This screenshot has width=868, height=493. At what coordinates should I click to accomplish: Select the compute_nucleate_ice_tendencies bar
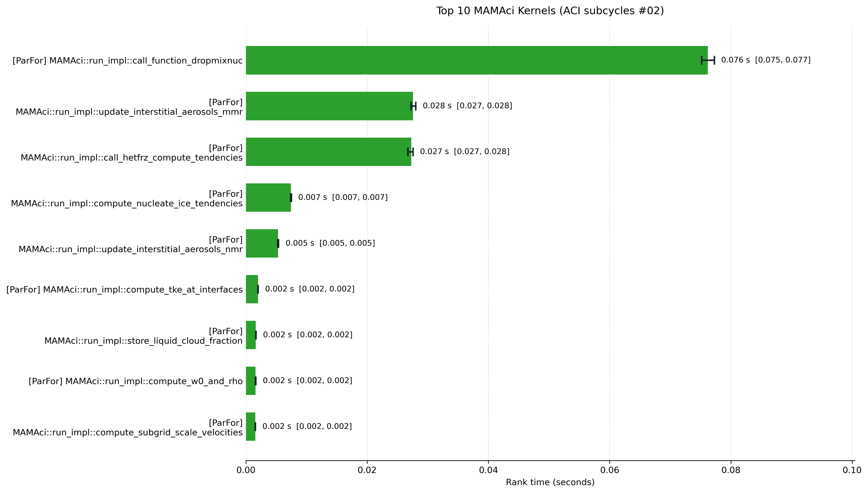pyautogui.click(x=268, y=197)
